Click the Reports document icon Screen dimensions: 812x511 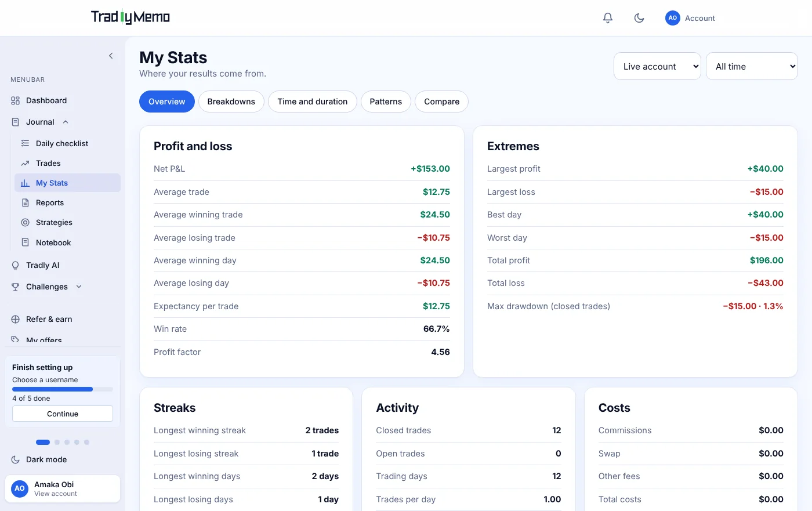[x=25, y=203]
